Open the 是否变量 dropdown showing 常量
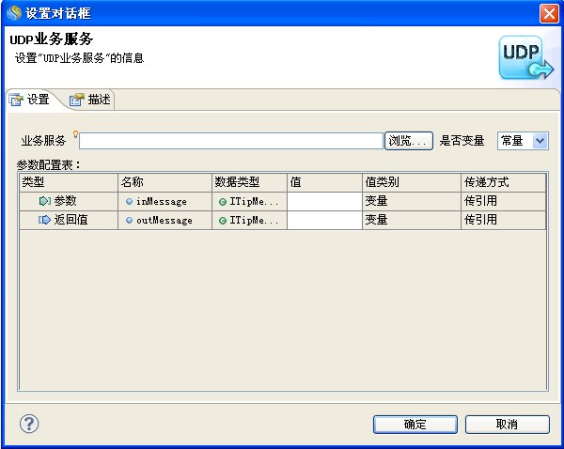The width and height of the screenshot is (564, 449). [x=523, y=141]
